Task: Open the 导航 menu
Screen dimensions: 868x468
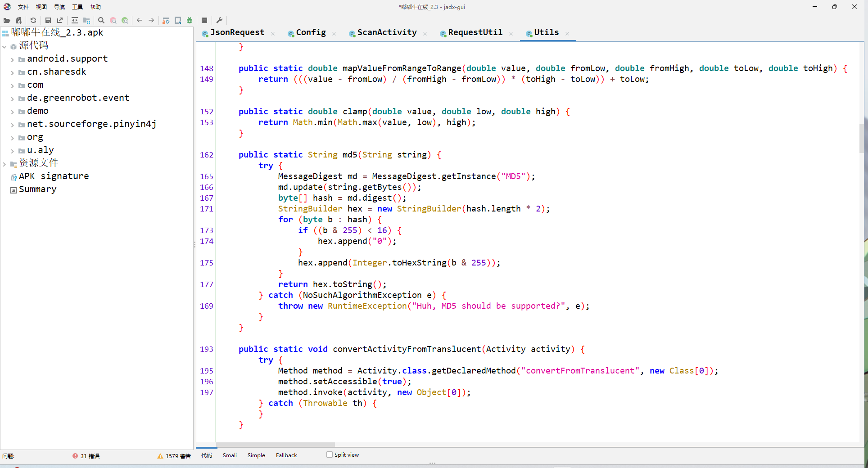Action: click(59, 7)
